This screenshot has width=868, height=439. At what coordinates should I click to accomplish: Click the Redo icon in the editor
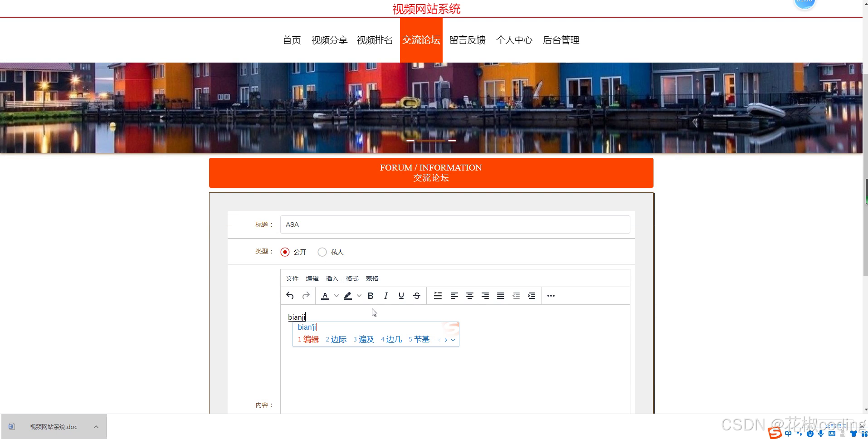pos(306,295)
